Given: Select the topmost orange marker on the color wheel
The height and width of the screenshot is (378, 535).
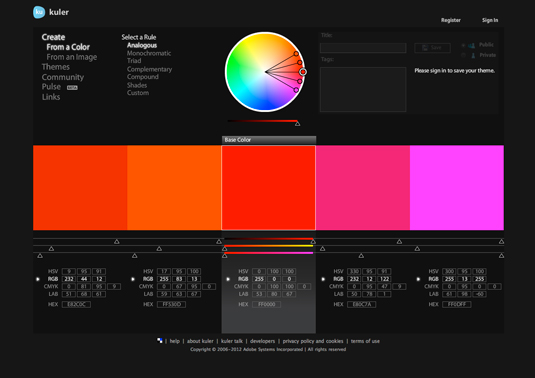Looking at the screenshot, I should [x=296, y=54].
